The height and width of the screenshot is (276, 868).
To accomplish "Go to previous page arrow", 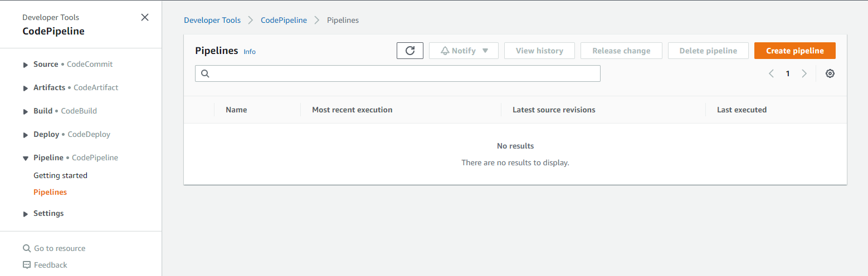I will click(x=771, y=73).
